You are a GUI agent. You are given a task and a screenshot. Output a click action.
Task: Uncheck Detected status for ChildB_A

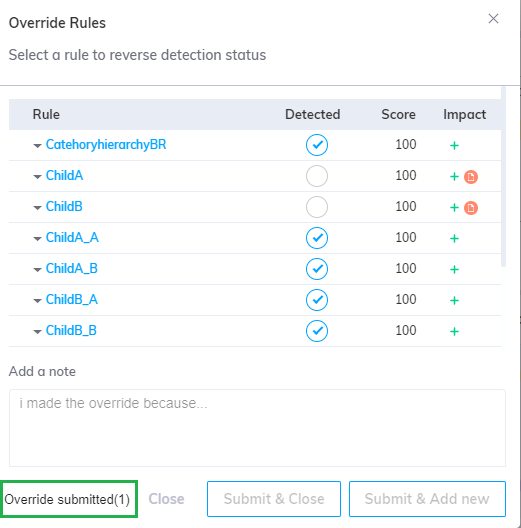click(317, 300)
